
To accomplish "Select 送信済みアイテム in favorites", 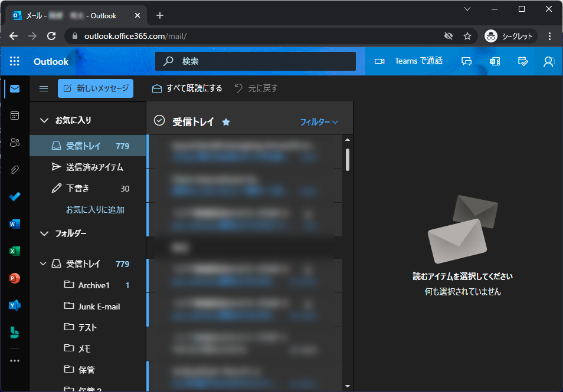I will coord(94,167).
